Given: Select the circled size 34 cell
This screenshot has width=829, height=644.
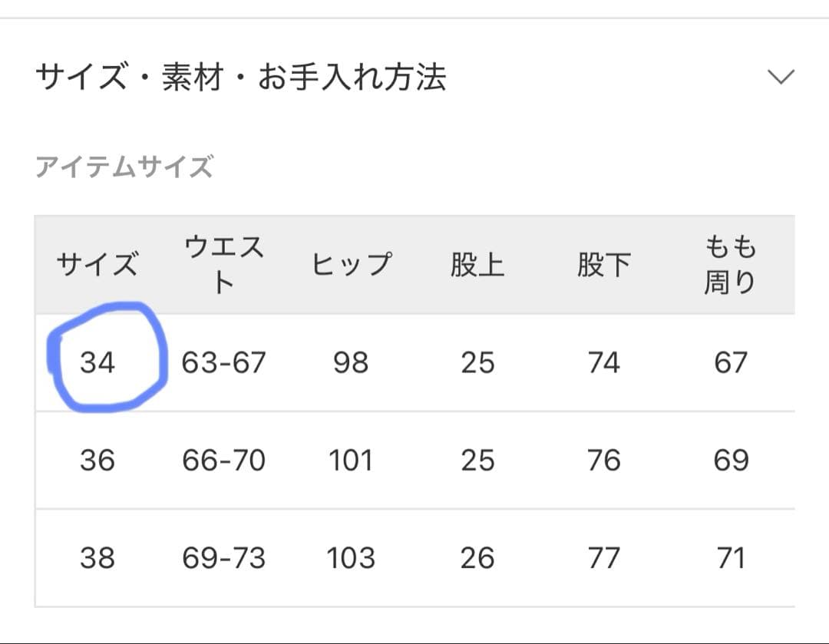Looking at the screenshot, I should (97, 362).
